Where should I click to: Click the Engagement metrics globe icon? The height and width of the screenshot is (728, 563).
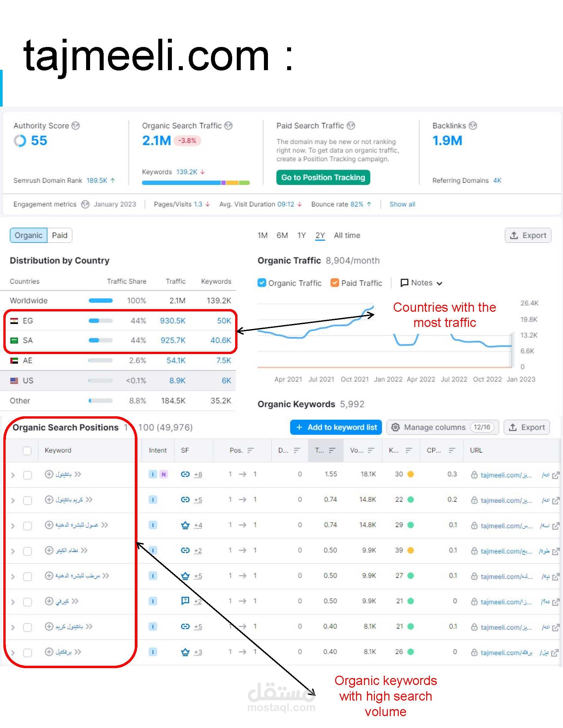[85, 204]
